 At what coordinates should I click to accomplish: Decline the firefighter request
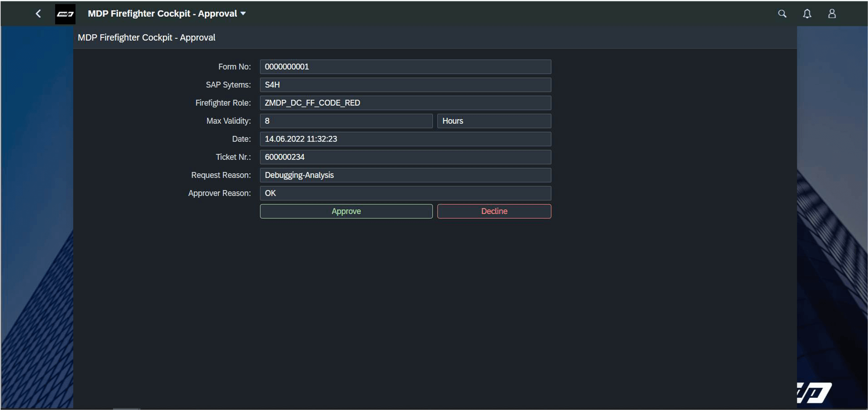click(x=494, y=211)
